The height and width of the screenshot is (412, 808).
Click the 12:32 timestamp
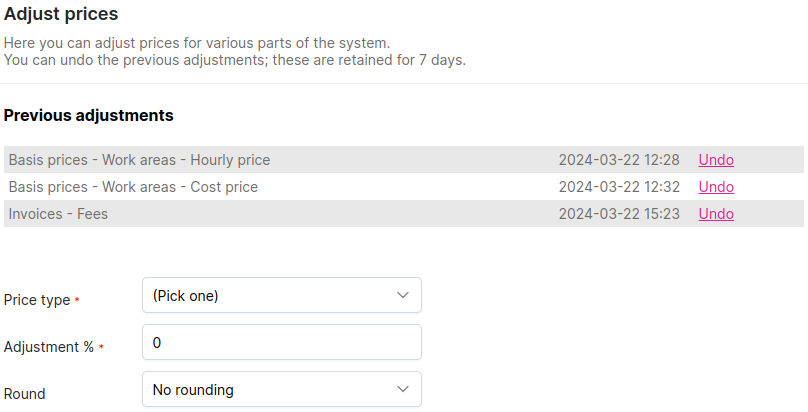(x=619, y=187)
